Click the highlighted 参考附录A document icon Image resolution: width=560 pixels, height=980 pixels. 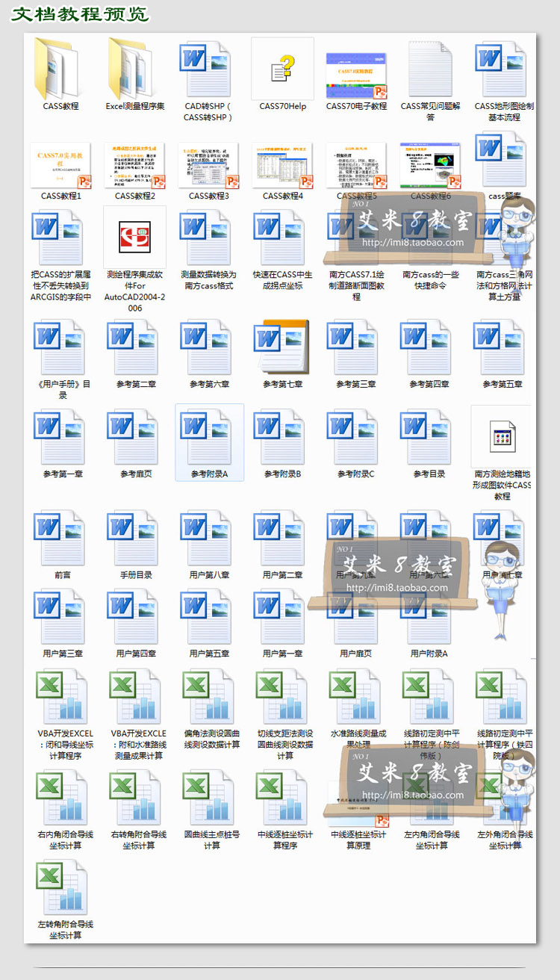(207, 438)
